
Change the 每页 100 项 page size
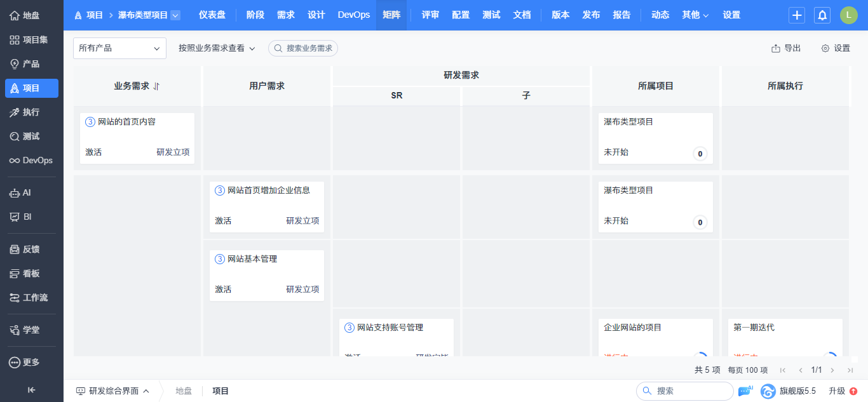pos(748,370)
